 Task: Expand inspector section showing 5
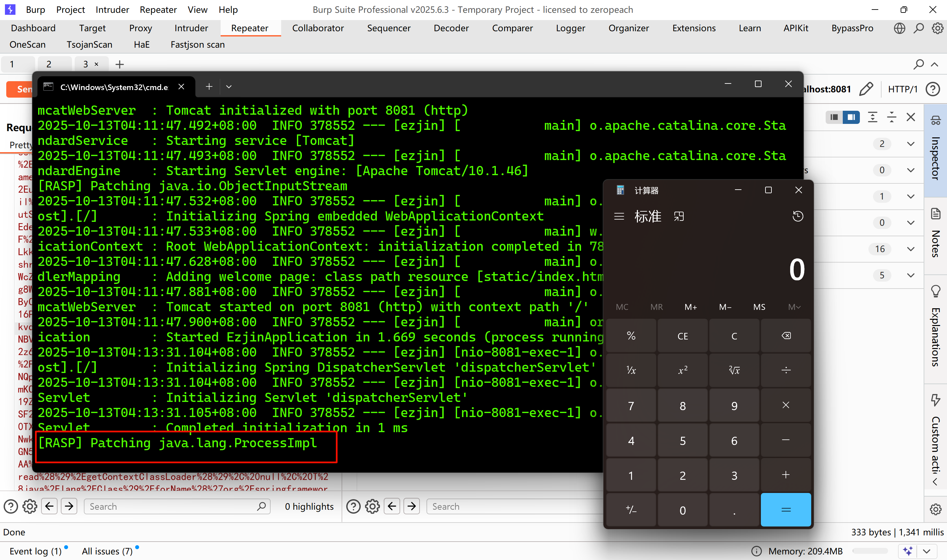point(911,275)
